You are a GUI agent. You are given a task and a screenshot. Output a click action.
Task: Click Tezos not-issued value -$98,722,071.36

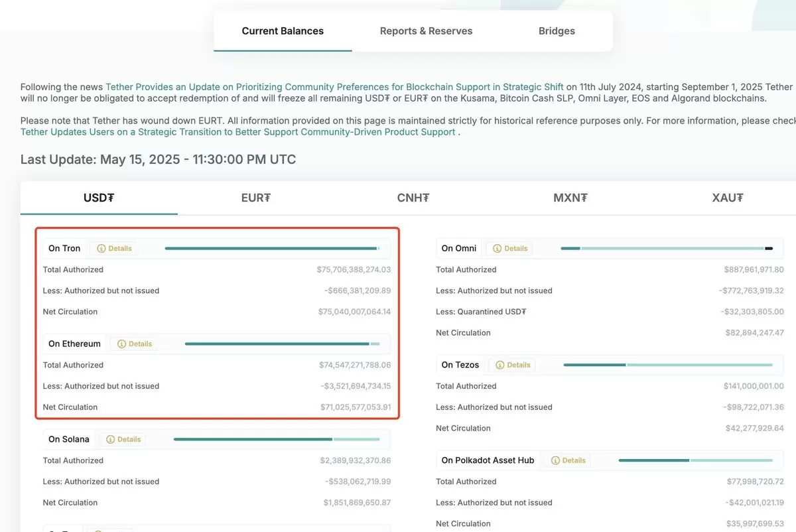pos(754,407)
